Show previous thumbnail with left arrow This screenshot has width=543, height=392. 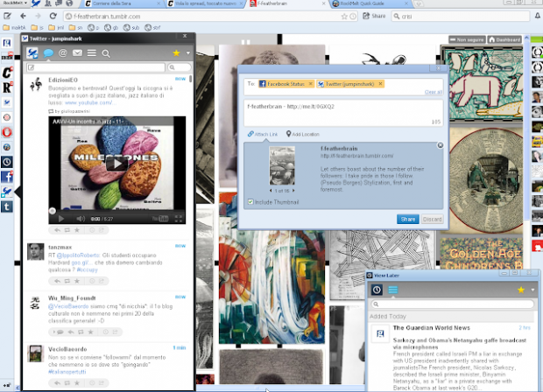point(271,191)
